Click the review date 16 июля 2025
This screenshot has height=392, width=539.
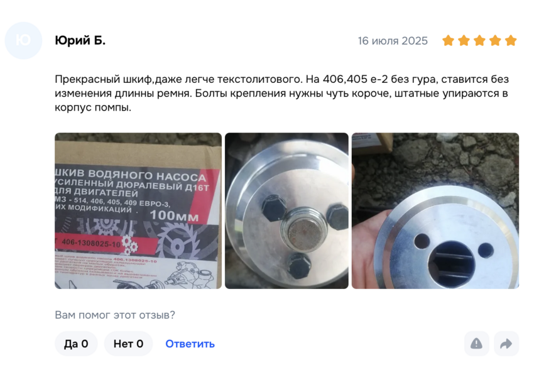(x=393, y=41)
